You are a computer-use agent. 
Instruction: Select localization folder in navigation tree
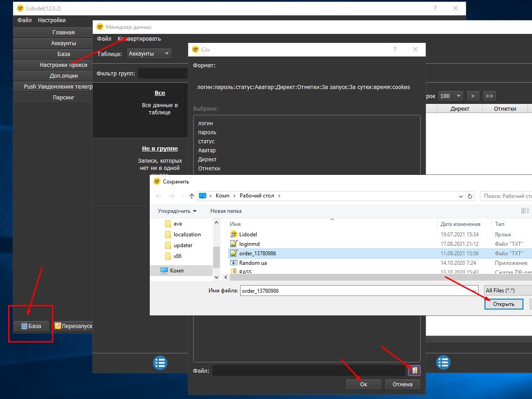coord(183,235)
